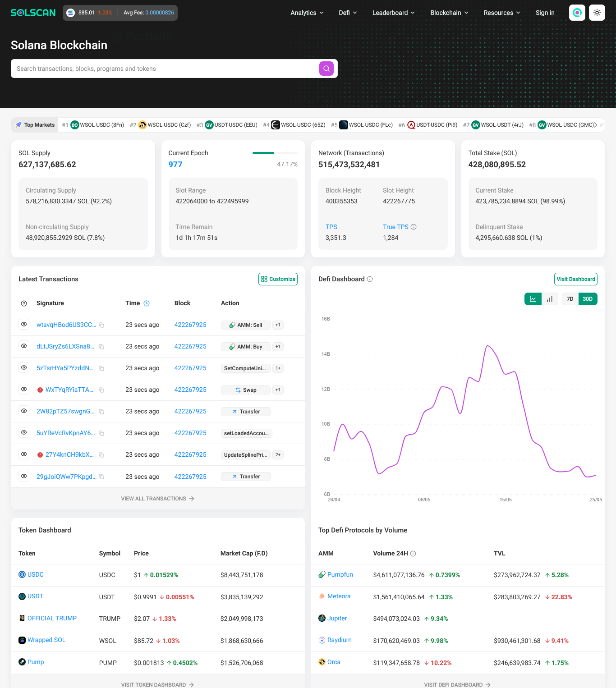Open the teal ring assistant icon
616x688 pixels.
click(x=577, y=13)
